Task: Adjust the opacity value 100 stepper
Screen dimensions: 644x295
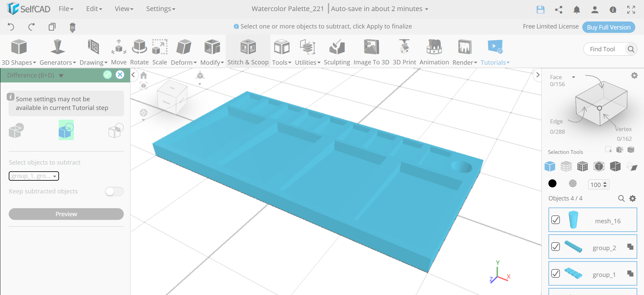Action: (605, 185)
